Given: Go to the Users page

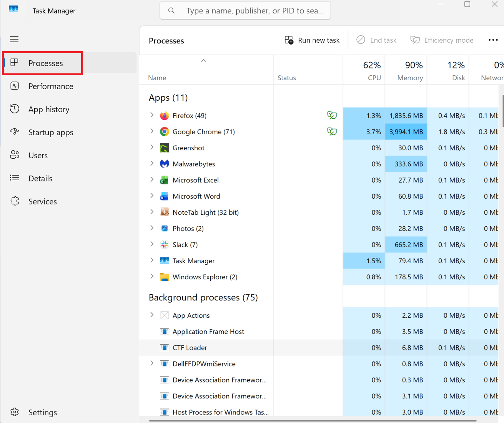Looking at the screenshot, I should tap(70, 156).
